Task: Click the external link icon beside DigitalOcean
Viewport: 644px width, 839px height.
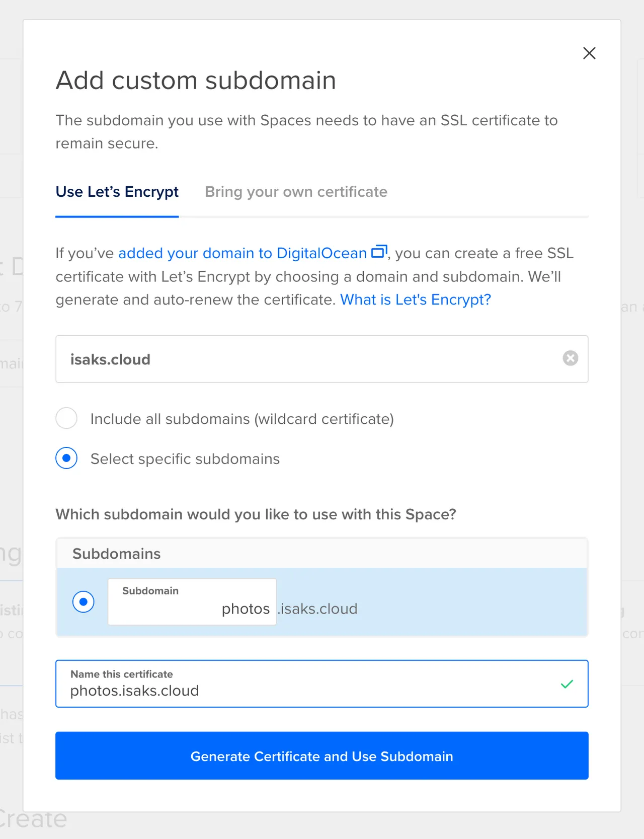Action: (x=379, y=251)
